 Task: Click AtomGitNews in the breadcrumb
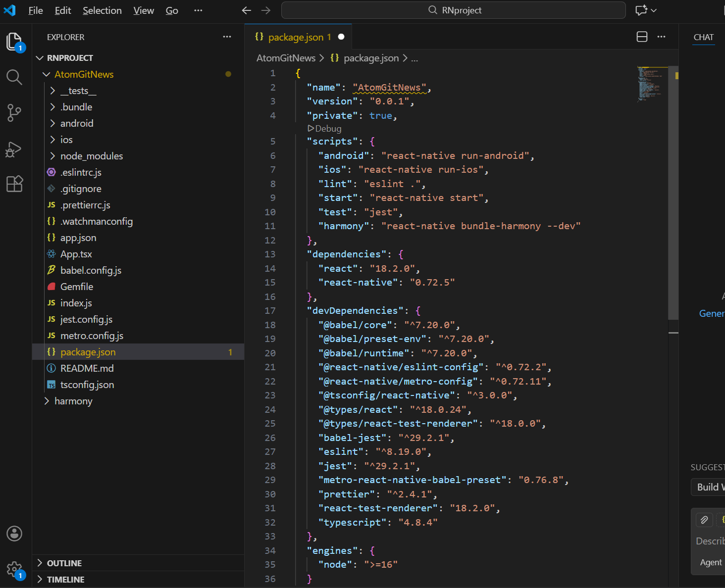[x=286, y=58]
